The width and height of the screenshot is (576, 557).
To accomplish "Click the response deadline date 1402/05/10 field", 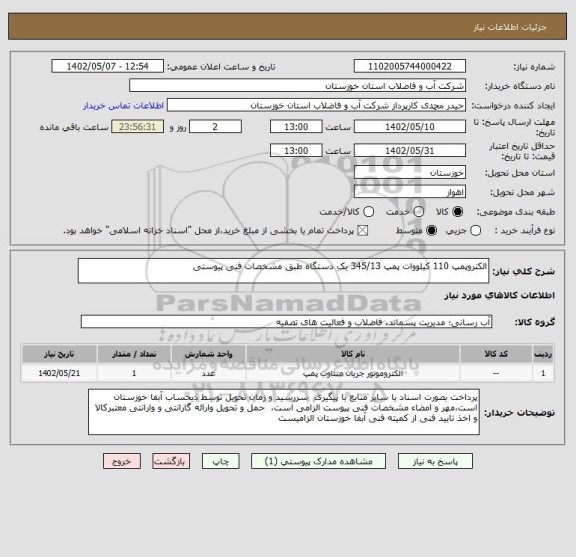I will tap(410, 127).
